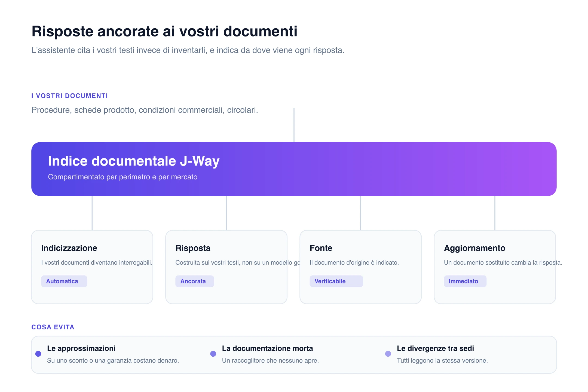Click 'Tutti leggono la stessa versione.'
Image resolution: width=588 pixels, height=392 pixels.
coord(442,361)
